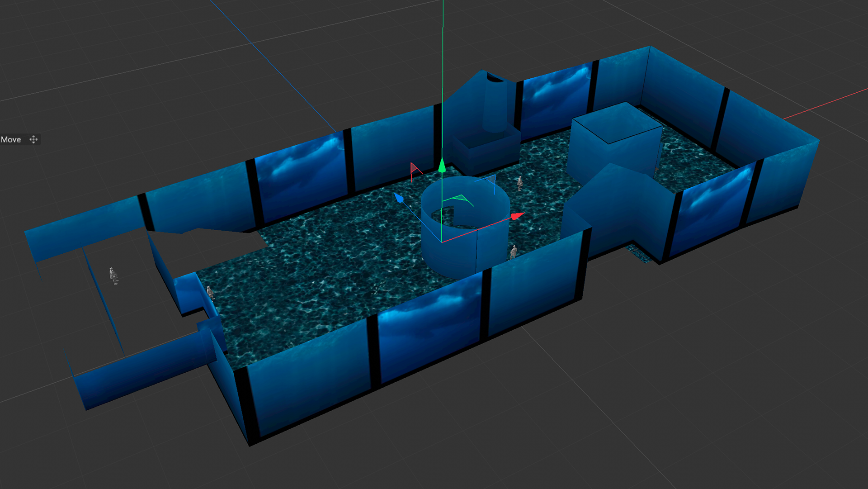Image resolution: width=868 pixels, height=489 pixels.
Task: Select the human figure at left doorway
Action: coord(210,292)
